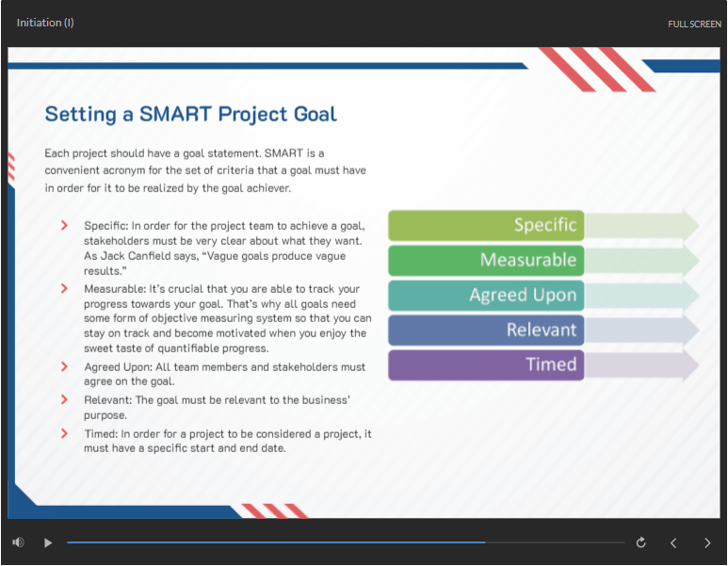Select the Measurable arrow bar
This screenshot has height=566, width=728.
coord(543,261)
